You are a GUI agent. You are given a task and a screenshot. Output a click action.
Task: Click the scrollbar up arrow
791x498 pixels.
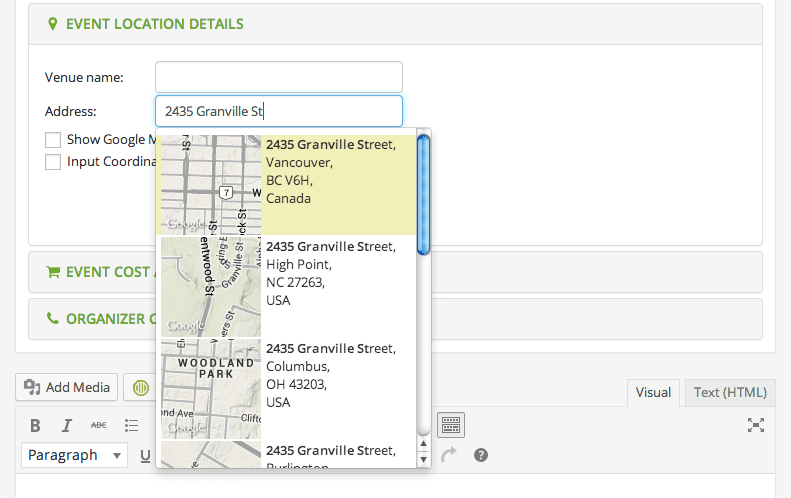[x=423, y=444]
